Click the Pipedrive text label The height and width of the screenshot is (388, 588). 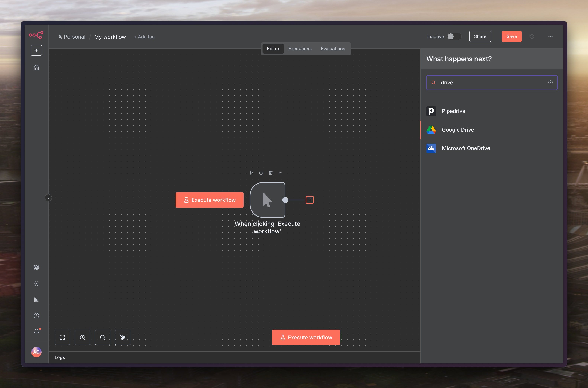[x=453, y=111]
